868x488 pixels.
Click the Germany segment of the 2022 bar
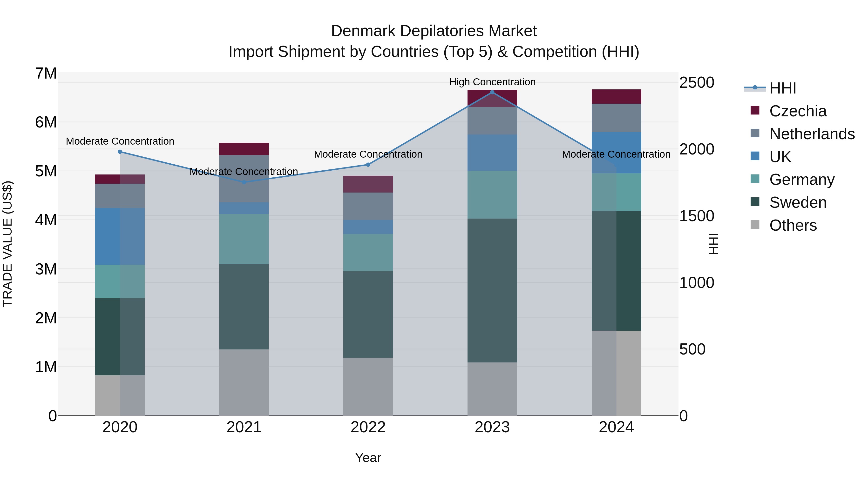pyautogui.click(x=368, y=252)
